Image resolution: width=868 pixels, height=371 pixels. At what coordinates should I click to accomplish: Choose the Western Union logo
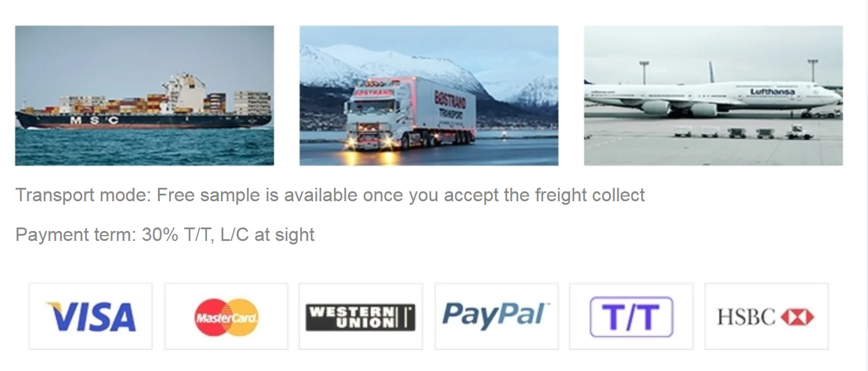coord(360,316)
